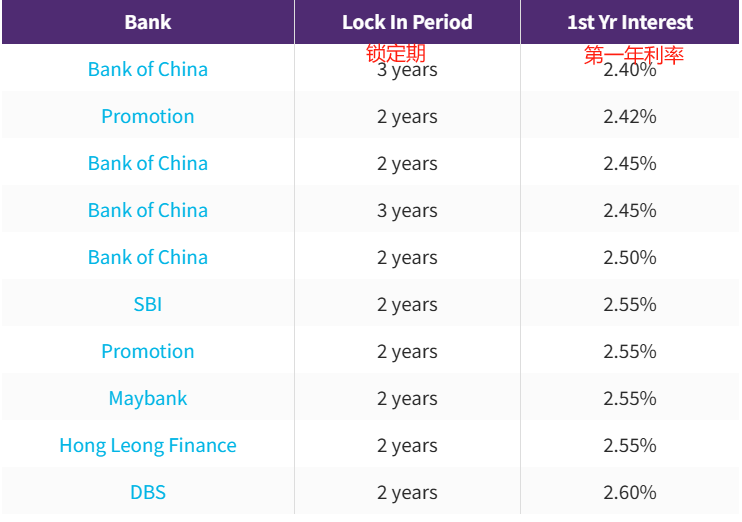Click the Lock In Period column header
This screenshot has width=742, height=522.
tap(407, 22)
